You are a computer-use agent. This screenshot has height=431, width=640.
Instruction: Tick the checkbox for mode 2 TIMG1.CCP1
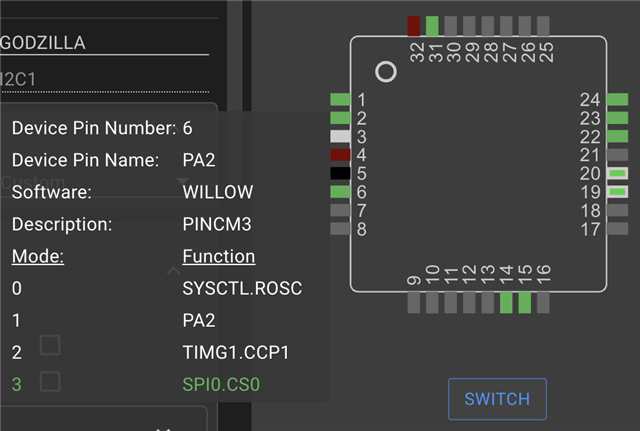click(50, 345)
